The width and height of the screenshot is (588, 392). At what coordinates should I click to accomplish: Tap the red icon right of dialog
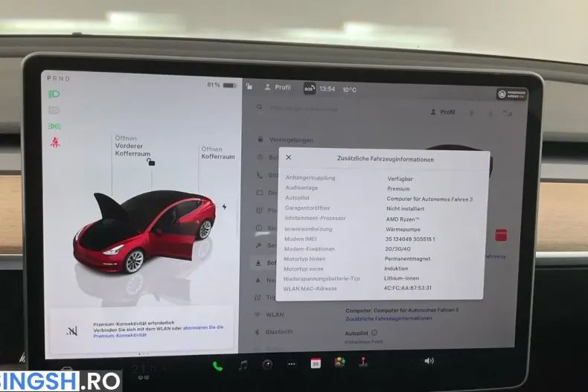point(501,235)
